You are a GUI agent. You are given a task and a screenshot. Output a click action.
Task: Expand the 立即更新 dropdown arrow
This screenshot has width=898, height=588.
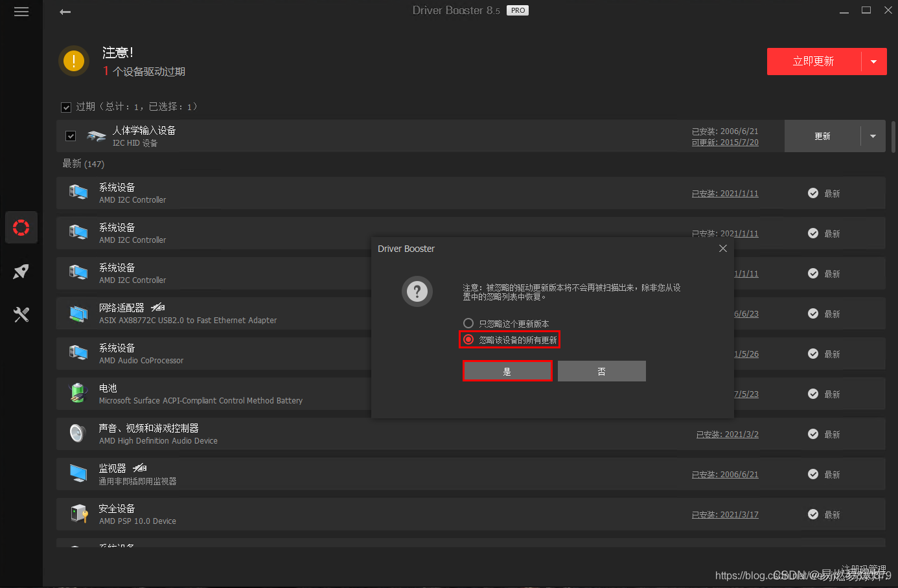tap(874, 62)
